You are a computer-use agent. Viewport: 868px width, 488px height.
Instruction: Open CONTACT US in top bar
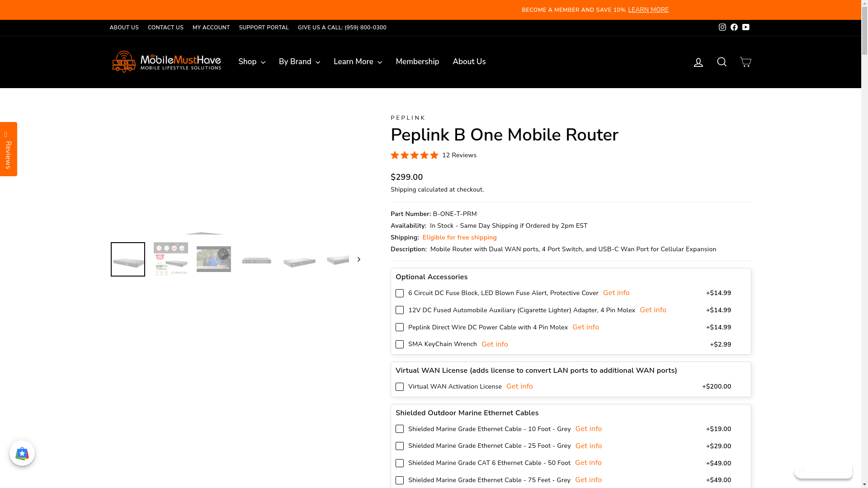click(165, 28)
